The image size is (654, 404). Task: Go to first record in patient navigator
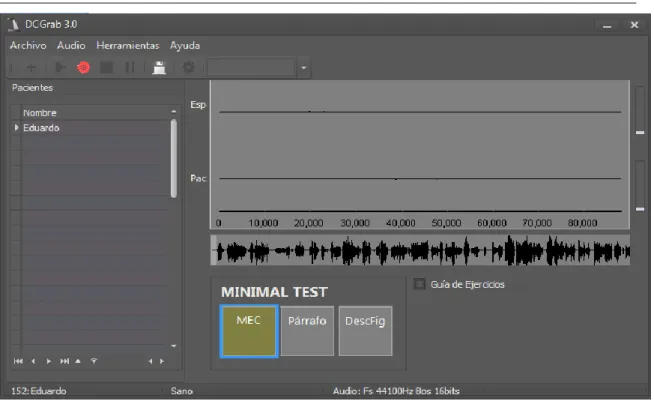pos(18,361)
